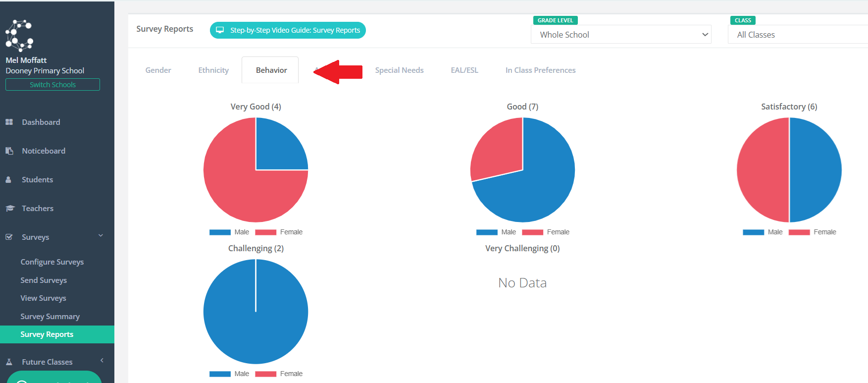Viewport: 868px width, 383px height.
Task: Open the Grade Level Whole School dropdown
Action: point(621,35)
